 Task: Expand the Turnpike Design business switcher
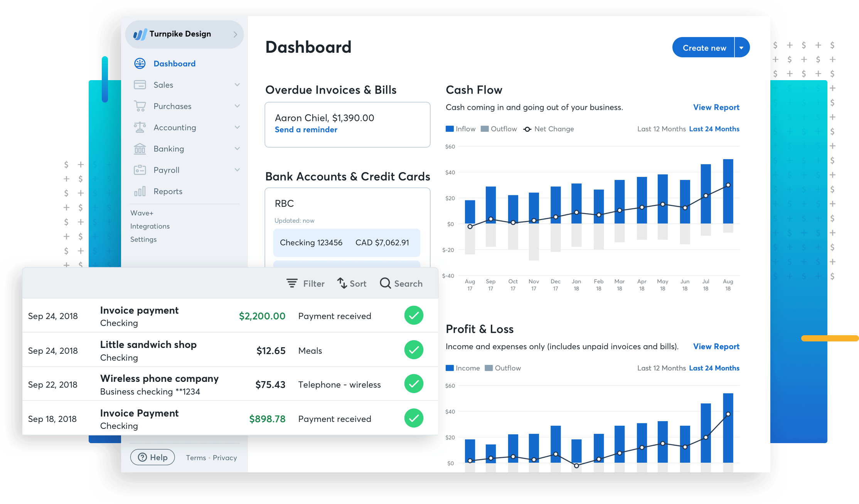(x=235, y=34)
